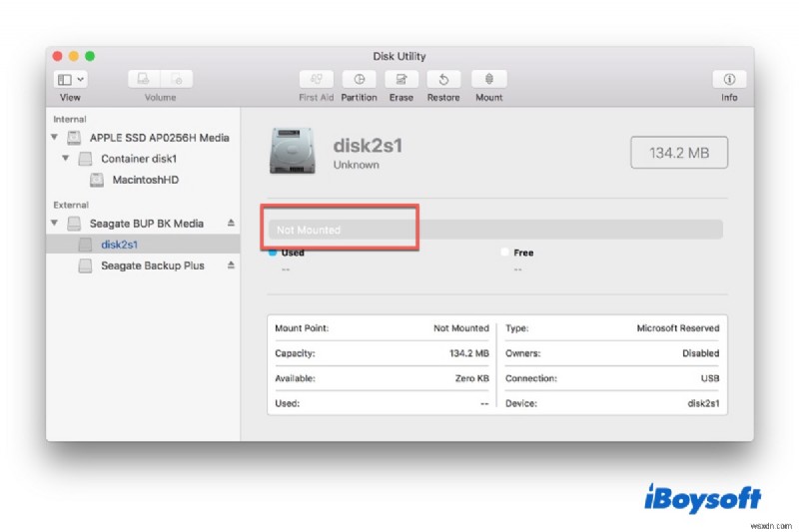Viewport: 799px width, 532px height.
Task: Select Container disk1 in sidebar
Action: point(139,159)
